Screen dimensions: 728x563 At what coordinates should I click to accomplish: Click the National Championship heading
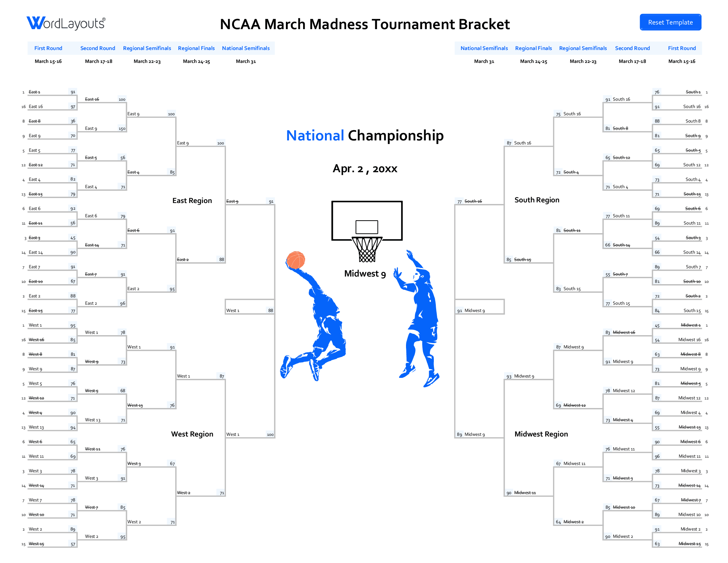[365, 135]
